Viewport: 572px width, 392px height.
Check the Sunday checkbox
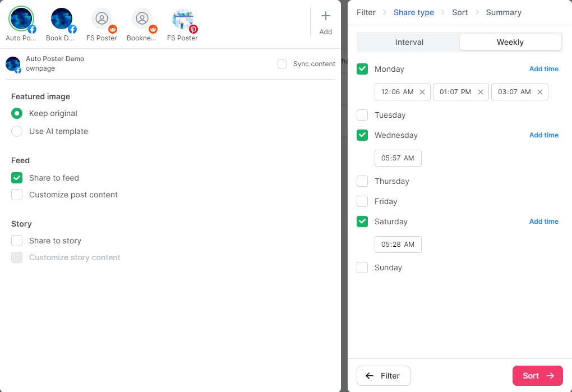point(362,268)
